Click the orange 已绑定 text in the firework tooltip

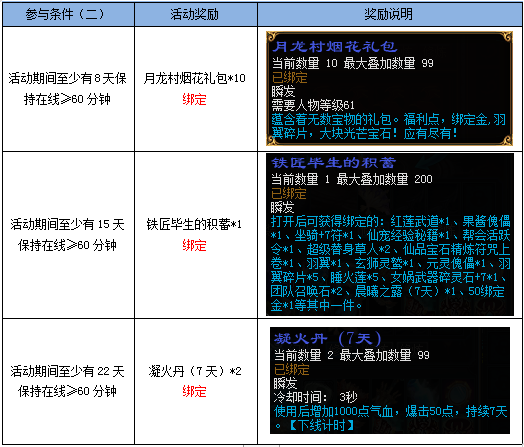[x=289, y=78]
